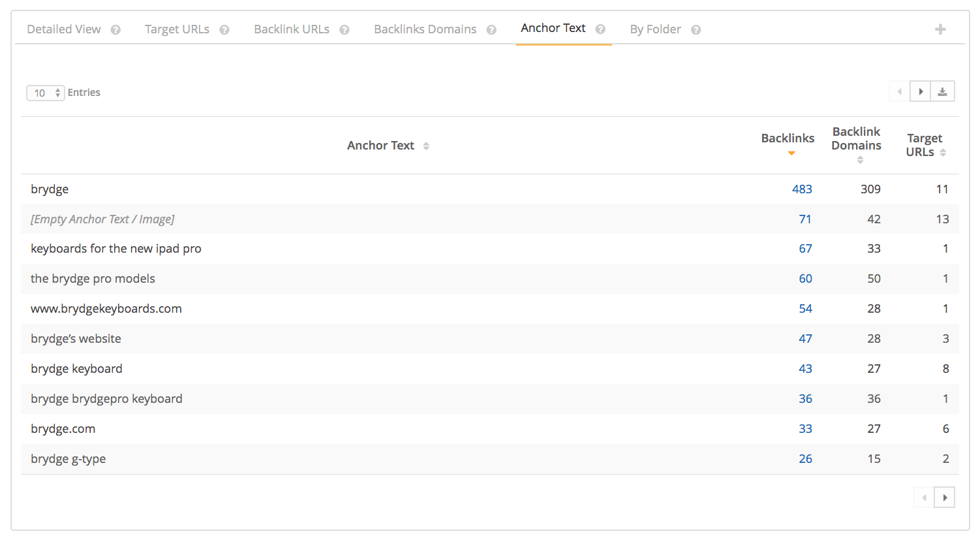Open the 43 backlinks link
Viewport: 980px width, 538px height.
[x=805, y=369]
